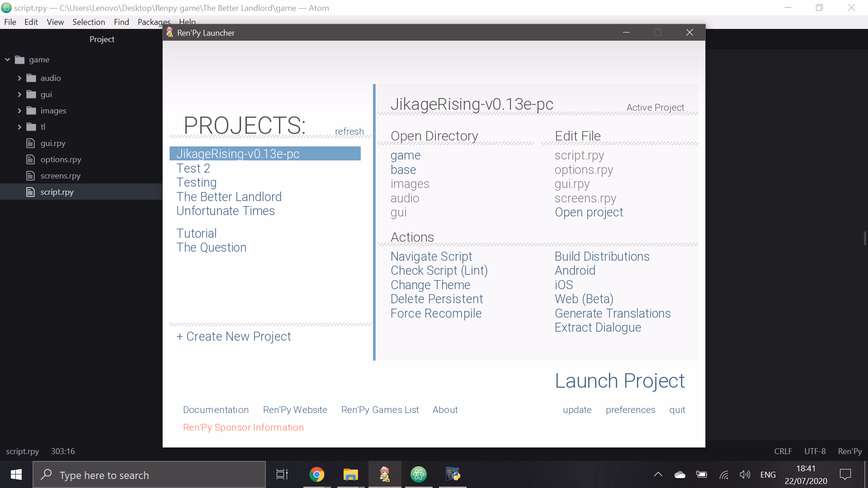This screenshot has width=868, height=488.
Task: Open the About link in launcher
Action: (x=445, y=410)
